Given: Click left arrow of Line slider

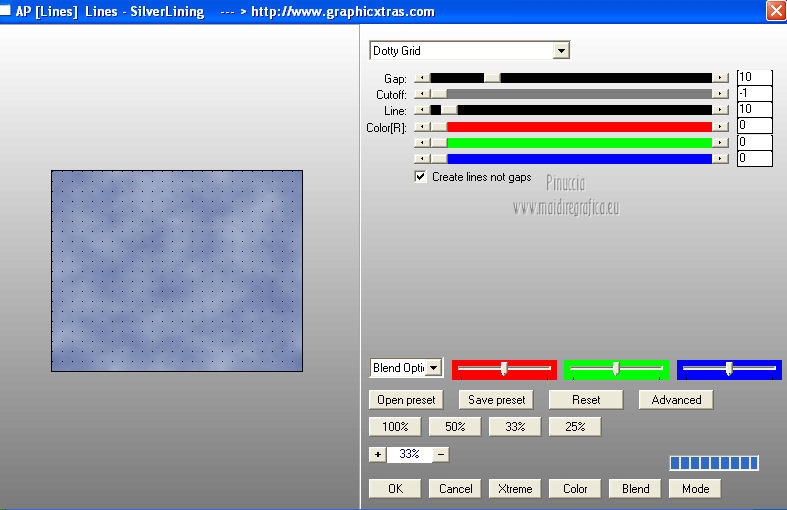Looking at the screenshot, I should coord(422,110).
